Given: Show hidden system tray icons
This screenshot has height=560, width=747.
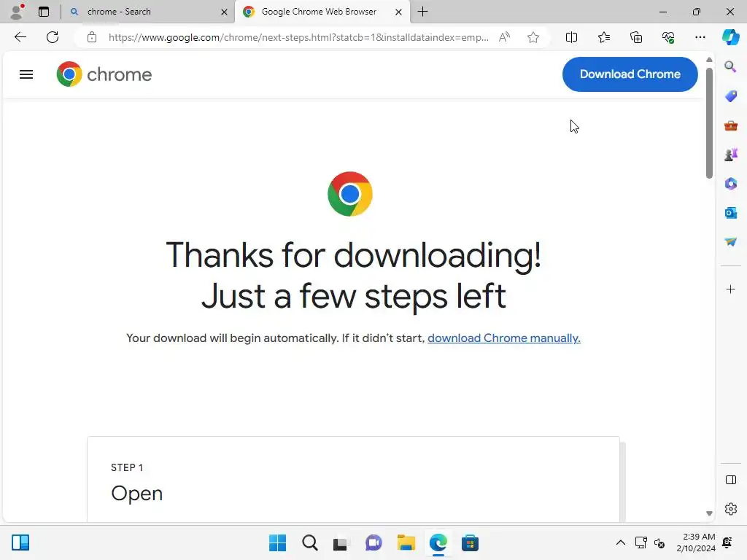Looking at the screenshot, I should (x=620, y=542).
